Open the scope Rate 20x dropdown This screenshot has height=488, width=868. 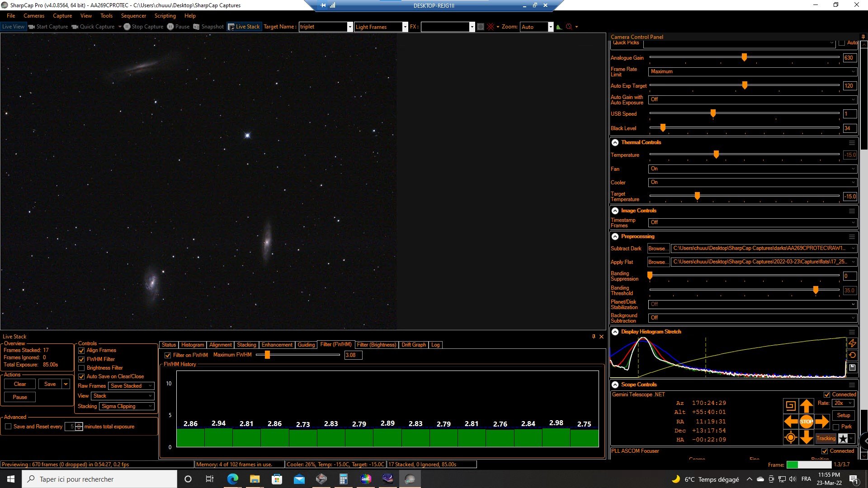click(x=843, y=403)
